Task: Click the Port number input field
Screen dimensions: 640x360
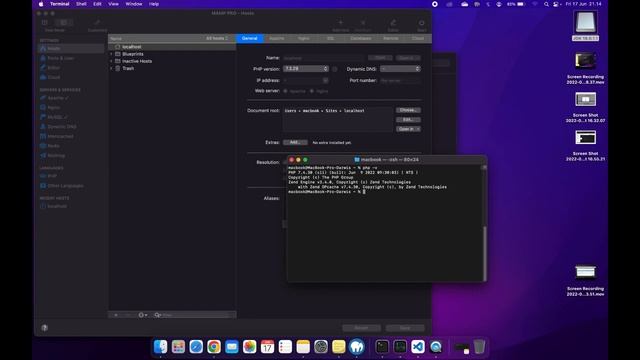Action: point(400,81)
